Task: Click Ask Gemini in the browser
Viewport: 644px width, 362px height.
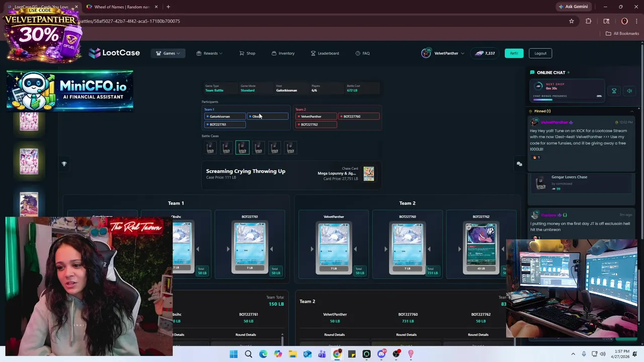Action: click(x=573, y=7)
